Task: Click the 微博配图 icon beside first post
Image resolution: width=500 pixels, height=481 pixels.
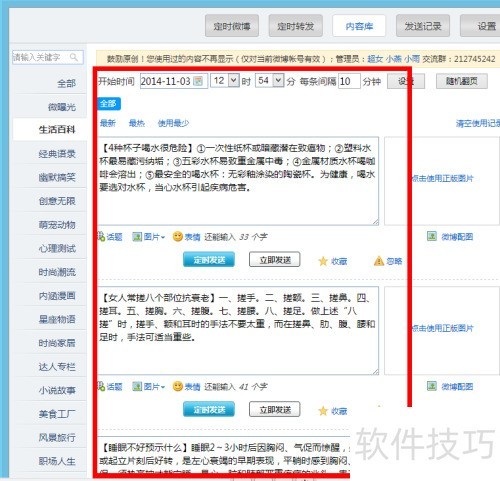Action: coord(432,237)
